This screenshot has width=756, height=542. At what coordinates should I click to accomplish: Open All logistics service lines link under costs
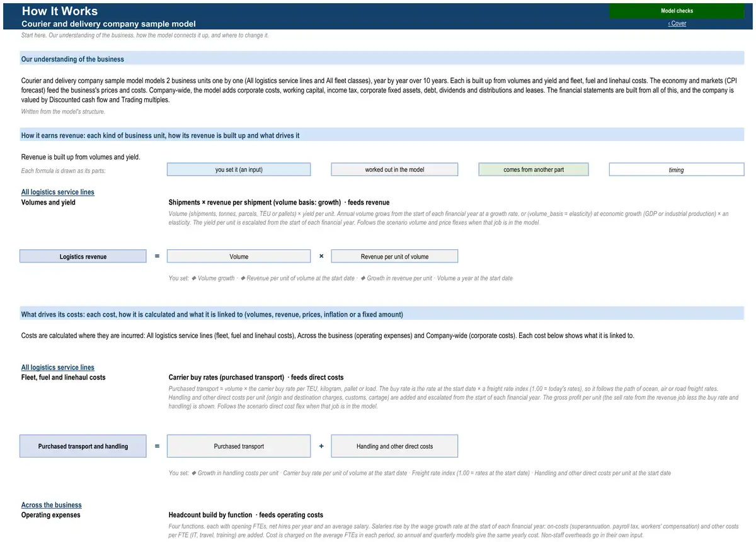point(58,367)
